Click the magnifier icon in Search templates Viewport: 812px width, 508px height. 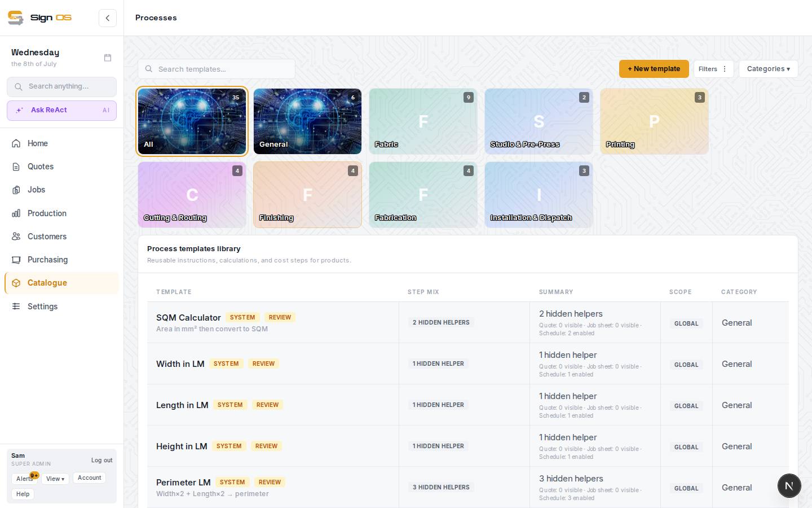pyautogui.click(x=149, y=69)
